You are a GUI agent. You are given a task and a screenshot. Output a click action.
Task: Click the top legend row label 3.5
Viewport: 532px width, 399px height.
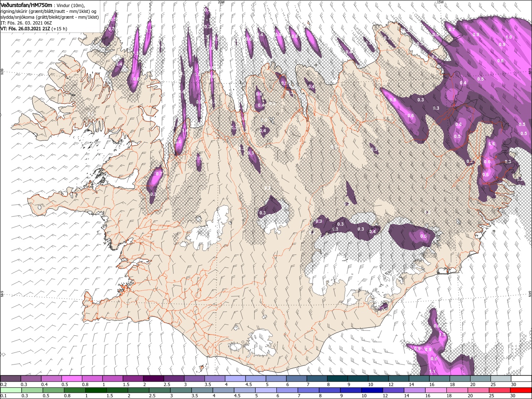point(207,384)
